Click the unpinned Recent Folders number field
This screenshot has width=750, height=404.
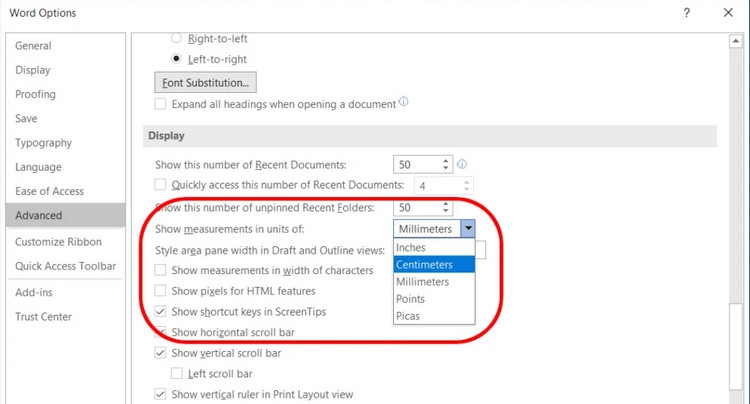click(x=416, y=207)
